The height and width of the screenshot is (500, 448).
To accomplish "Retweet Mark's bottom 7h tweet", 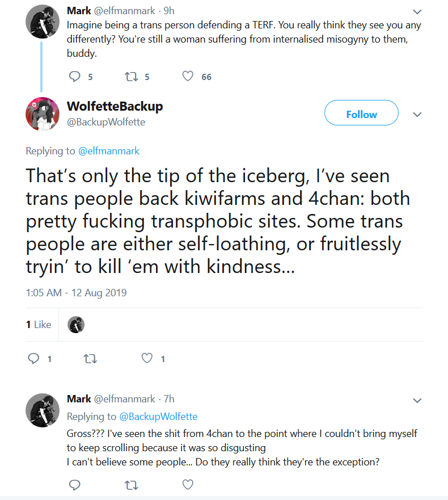I will coord(131,485).
